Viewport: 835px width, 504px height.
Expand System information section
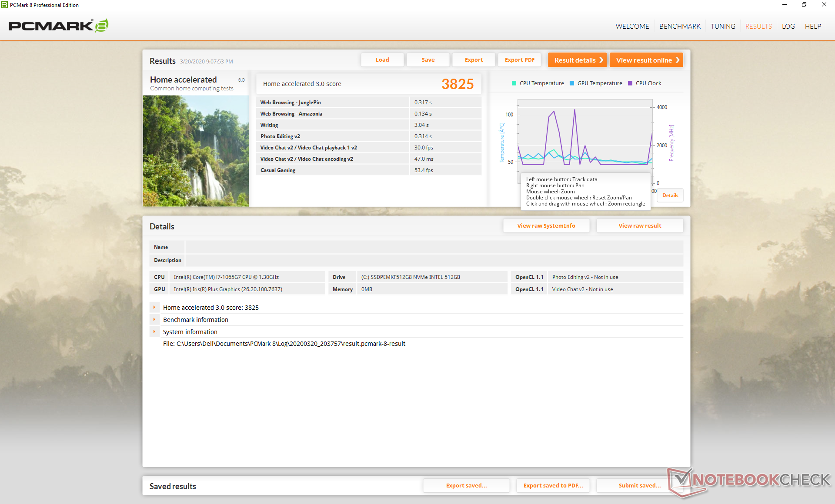[154, 332]
